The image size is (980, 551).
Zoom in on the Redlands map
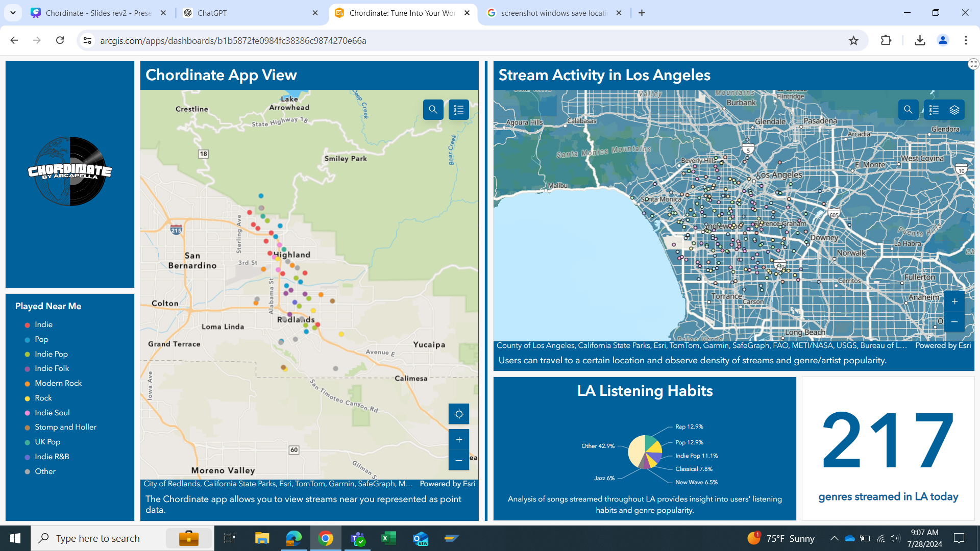tap(458, 440)
